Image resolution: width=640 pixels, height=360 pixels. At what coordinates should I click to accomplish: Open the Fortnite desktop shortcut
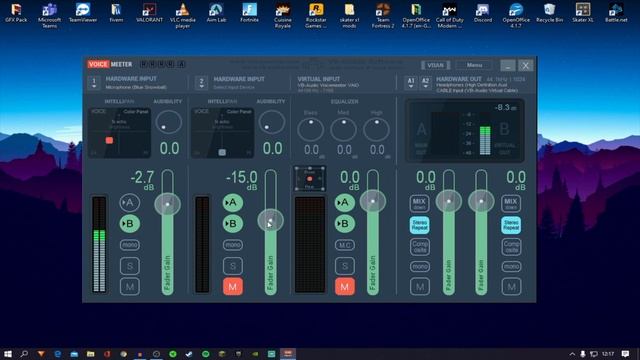coord(249,13)
